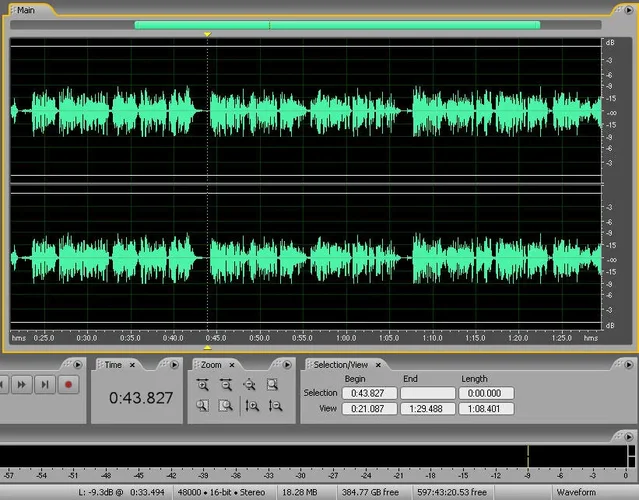Click Zoom In Vertically icon

[x=251, y=406]
